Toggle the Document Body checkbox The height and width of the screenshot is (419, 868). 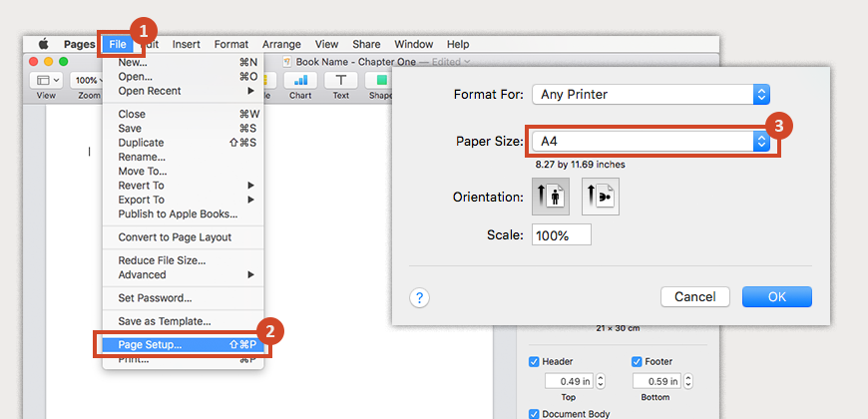click(534, 414)
